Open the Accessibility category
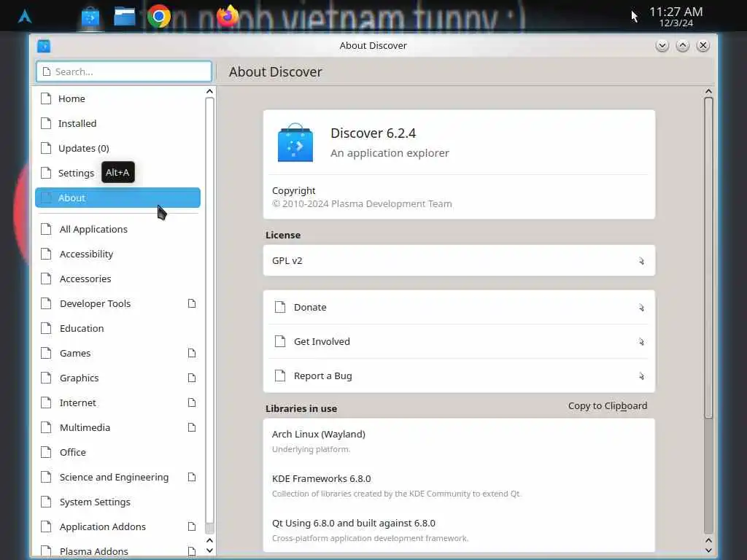Screen dimensions: 747x560 pos(117,254)
